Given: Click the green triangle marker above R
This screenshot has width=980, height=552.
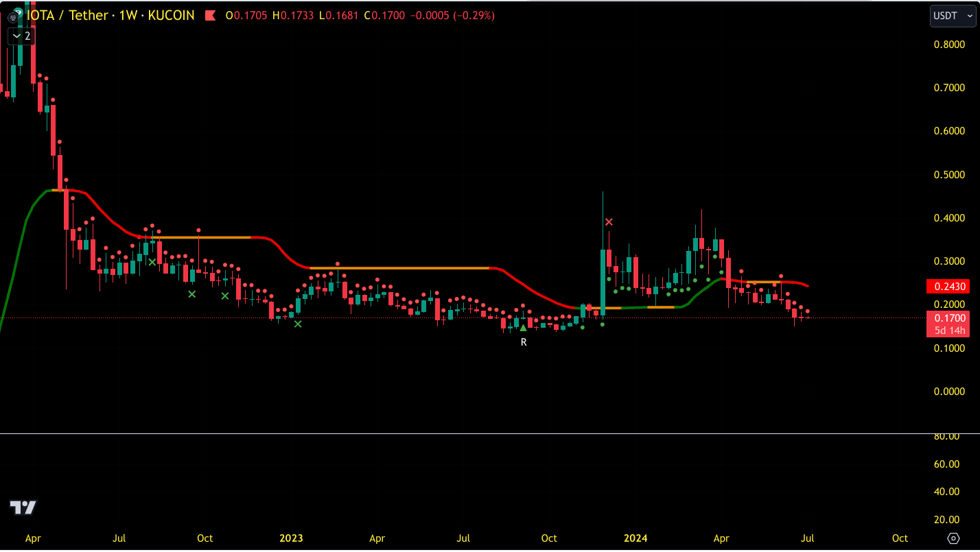Looking at the screenshot, I should pos(523,327).
